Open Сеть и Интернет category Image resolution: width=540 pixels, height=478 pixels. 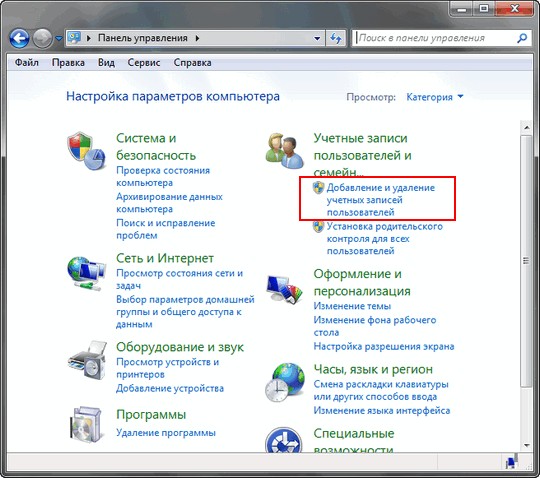165,258
